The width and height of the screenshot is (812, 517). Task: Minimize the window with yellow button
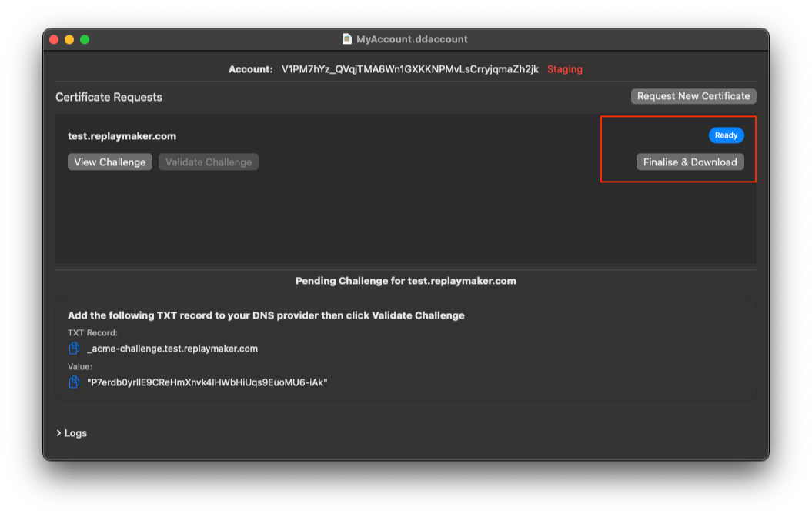69,39
